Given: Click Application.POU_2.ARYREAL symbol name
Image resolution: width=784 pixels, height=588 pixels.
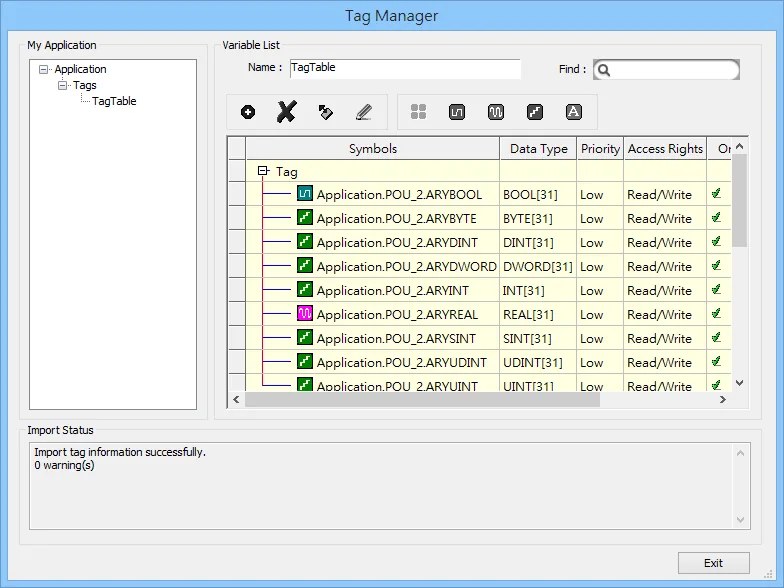Looking at the screenshot, I should 397,314.
